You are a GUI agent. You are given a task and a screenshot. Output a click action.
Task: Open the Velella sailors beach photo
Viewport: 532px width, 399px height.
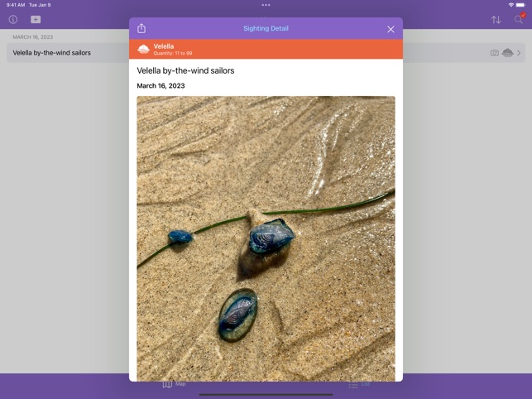[266, 238]
